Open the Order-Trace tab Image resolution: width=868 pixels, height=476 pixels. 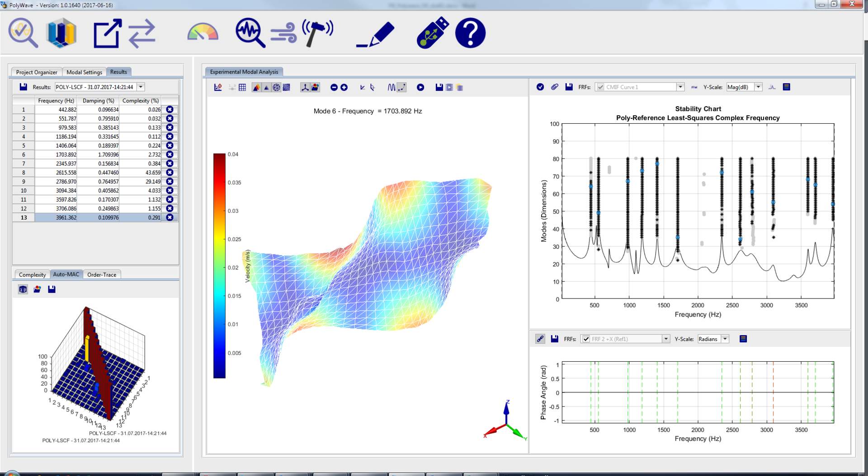(102, 275)
